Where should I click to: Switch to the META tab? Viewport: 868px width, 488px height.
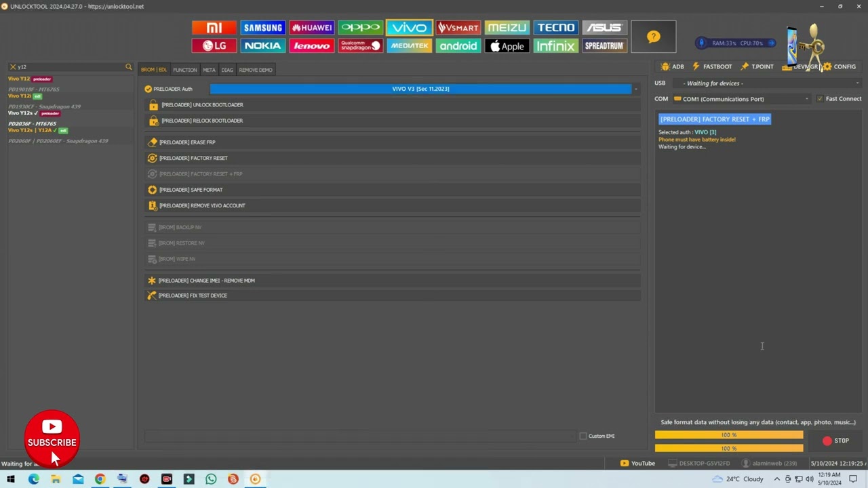[209, 70]
